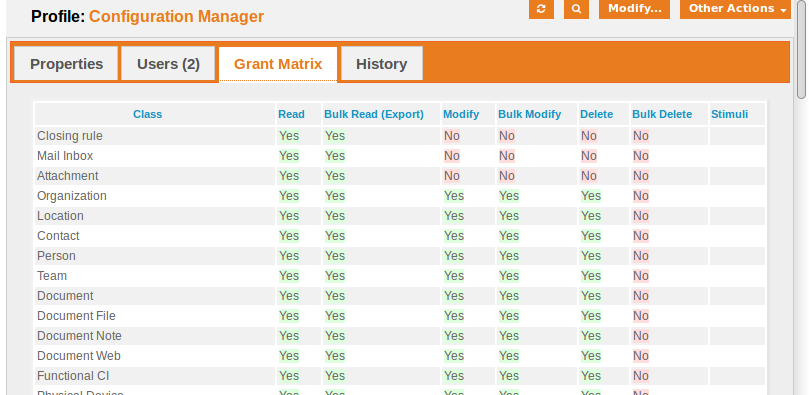Sort by the Bulk Modify column header
Screen dimensions: 809x395
tap(529, 114)
